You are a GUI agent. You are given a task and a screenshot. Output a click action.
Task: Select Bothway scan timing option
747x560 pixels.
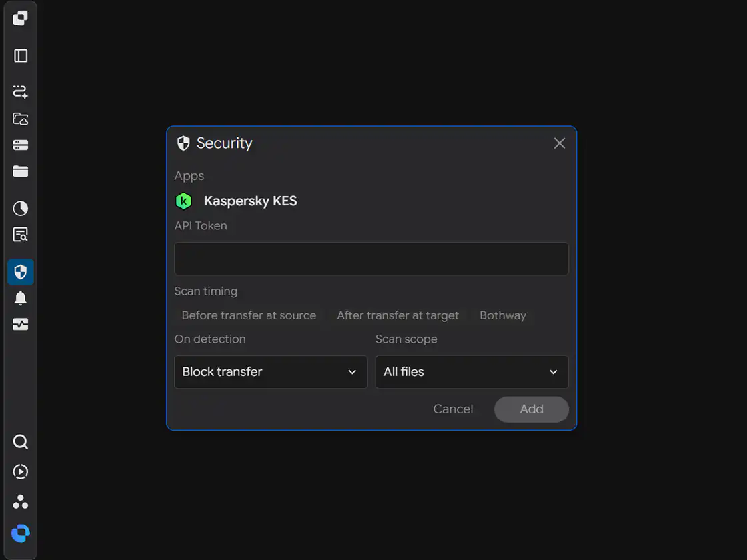point(503,315)
